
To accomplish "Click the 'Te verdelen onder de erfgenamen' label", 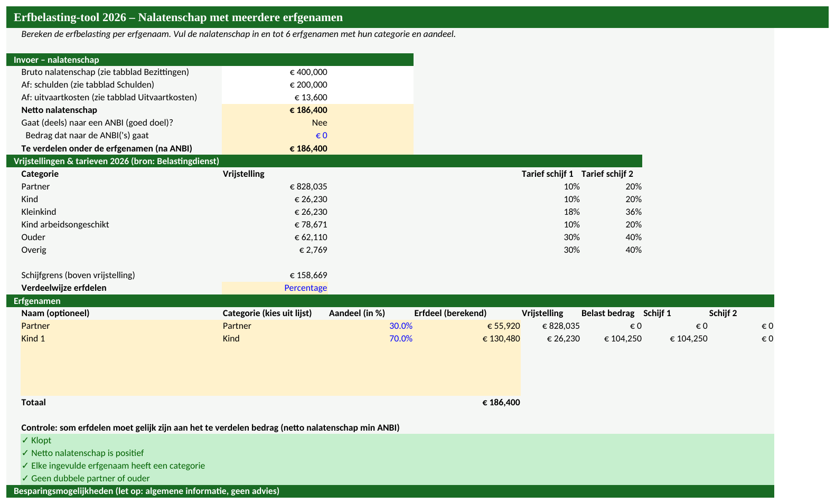I will (x=107, y=149).
